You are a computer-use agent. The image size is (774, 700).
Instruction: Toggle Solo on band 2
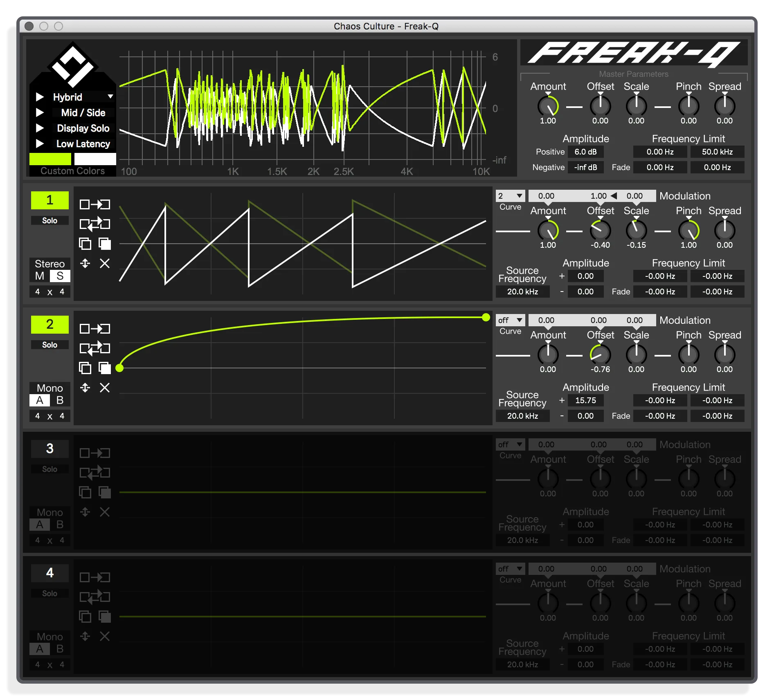pyautogui.click(x=50, y=345)
